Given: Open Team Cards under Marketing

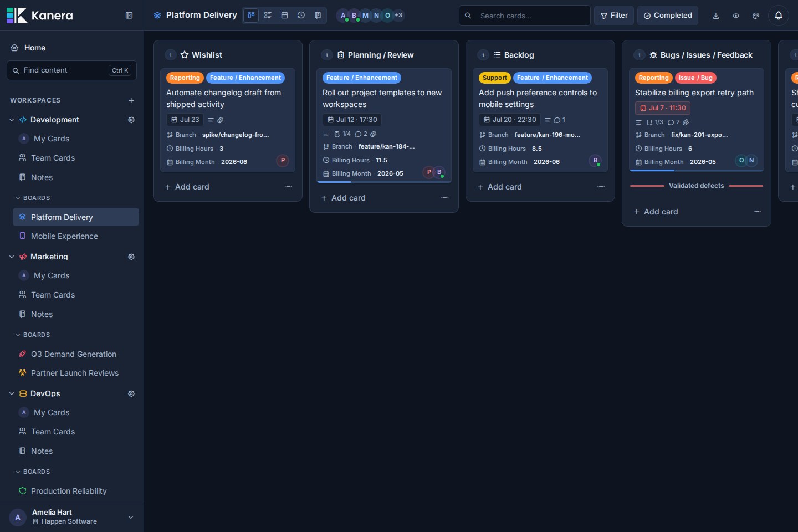Looking at the screenshot, I should (53, 295).
